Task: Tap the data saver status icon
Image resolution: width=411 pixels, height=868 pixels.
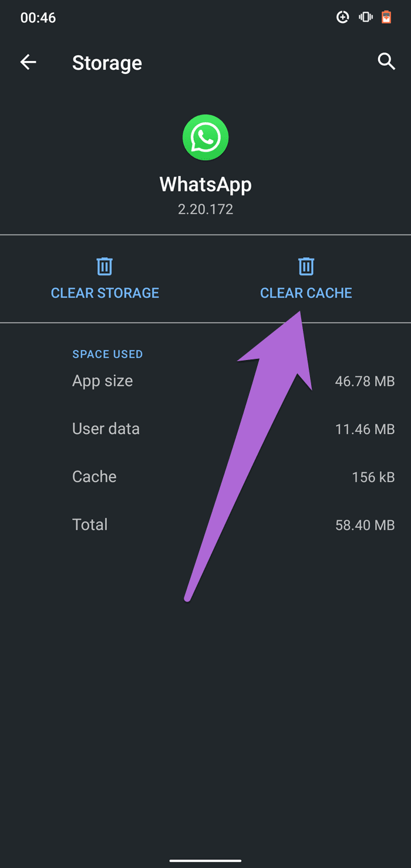Action: pos(343,17)
